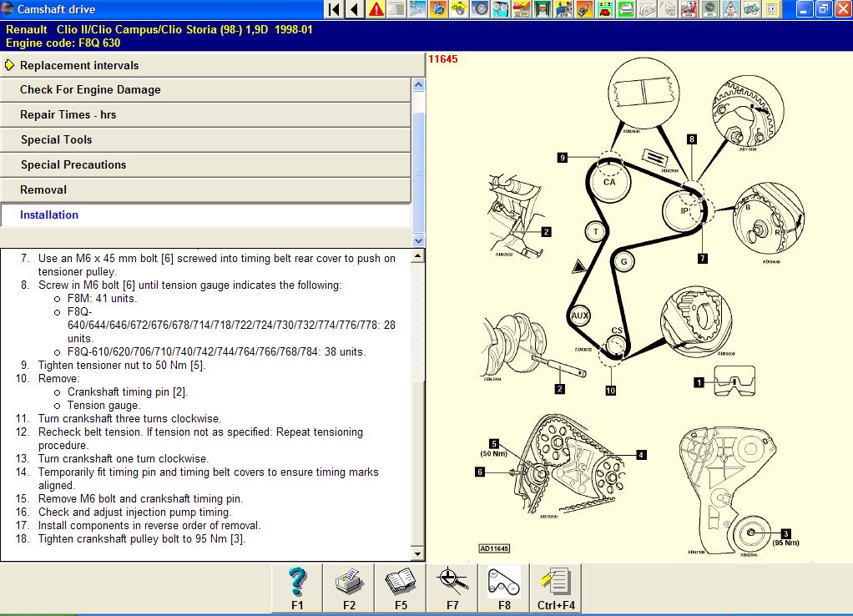
Task: Click step 11 Turn crankshaft three turns text
Action: (x=130, y=418)
